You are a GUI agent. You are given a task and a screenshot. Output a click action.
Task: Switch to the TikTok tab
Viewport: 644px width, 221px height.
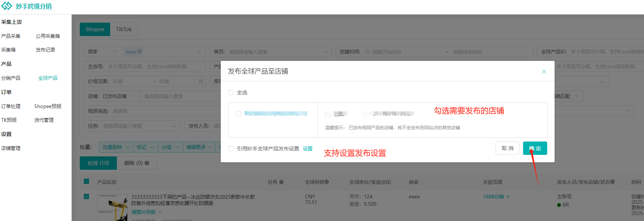tap(124, 29)
